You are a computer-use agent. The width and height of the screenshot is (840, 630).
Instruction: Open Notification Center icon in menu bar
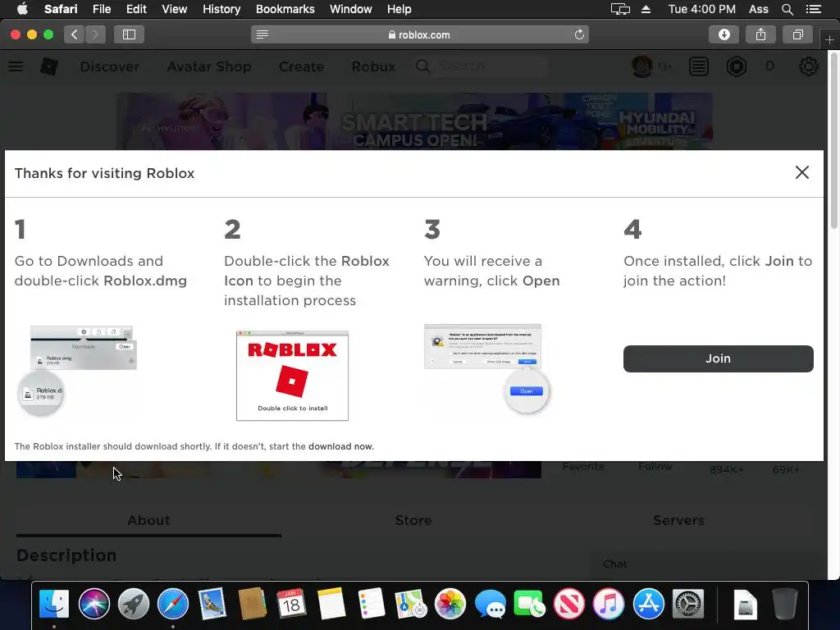point(813,9)
